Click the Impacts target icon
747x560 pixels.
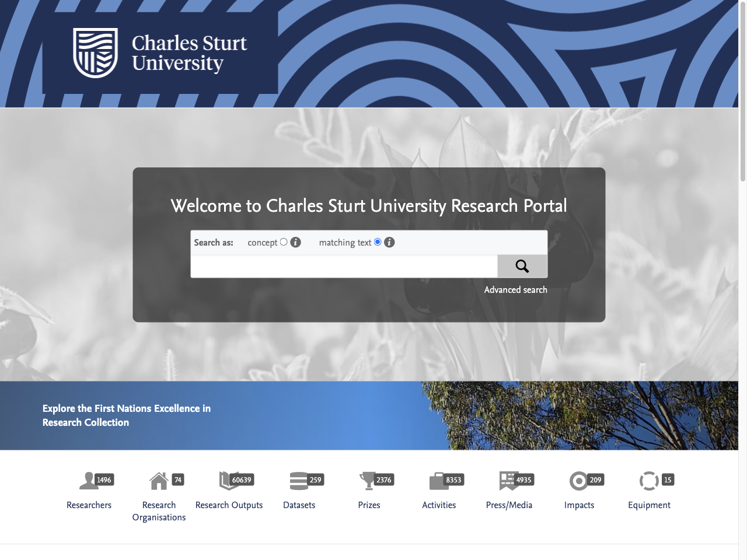coord(578,481)
